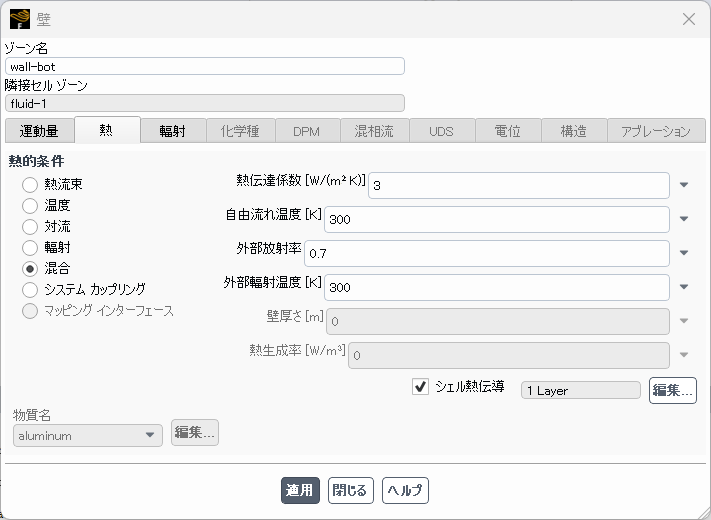Screen dimensions: 711x520
Task: Click the 外部放射率 field showing 0.7
Action: tap(487, 253)
